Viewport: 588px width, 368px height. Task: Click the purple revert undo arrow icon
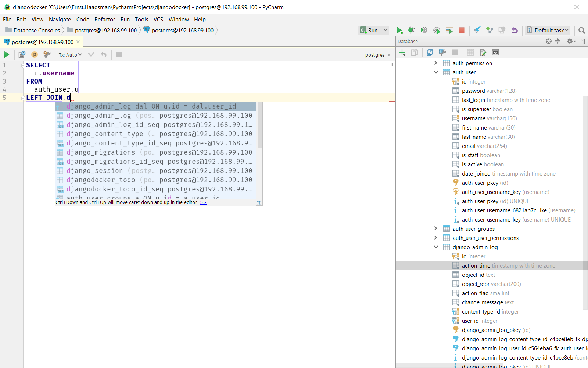pyautogui.click(x=514, y=30)
